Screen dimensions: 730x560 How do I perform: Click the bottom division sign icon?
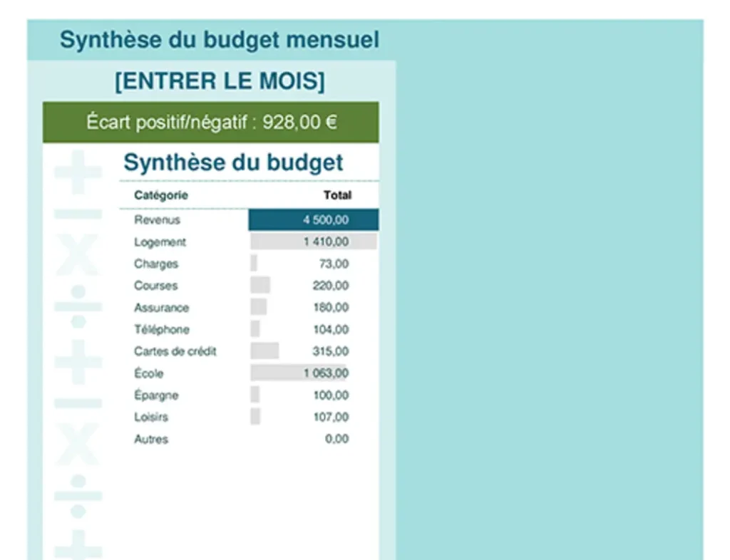[78, 494]
